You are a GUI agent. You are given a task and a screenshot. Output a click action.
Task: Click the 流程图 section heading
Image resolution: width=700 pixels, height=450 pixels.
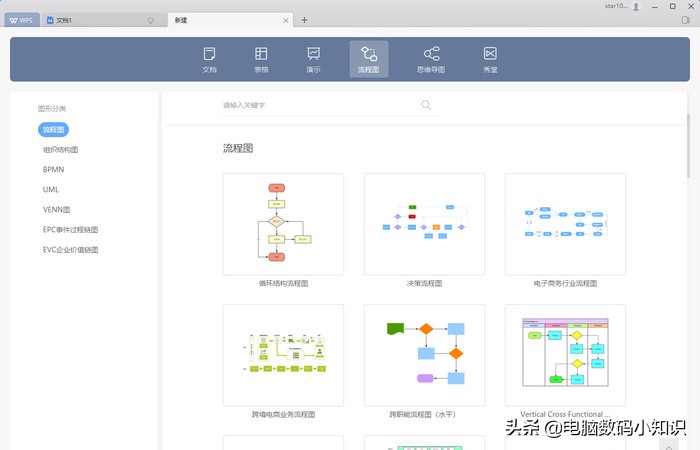[238, 148]
